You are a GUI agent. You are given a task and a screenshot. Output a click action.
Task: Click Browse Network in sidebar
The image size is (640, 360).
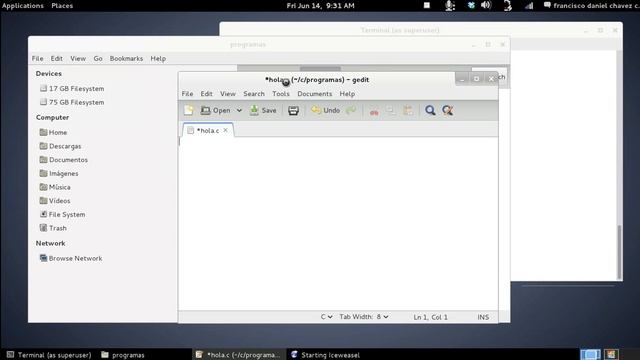(x=71, y=258)
